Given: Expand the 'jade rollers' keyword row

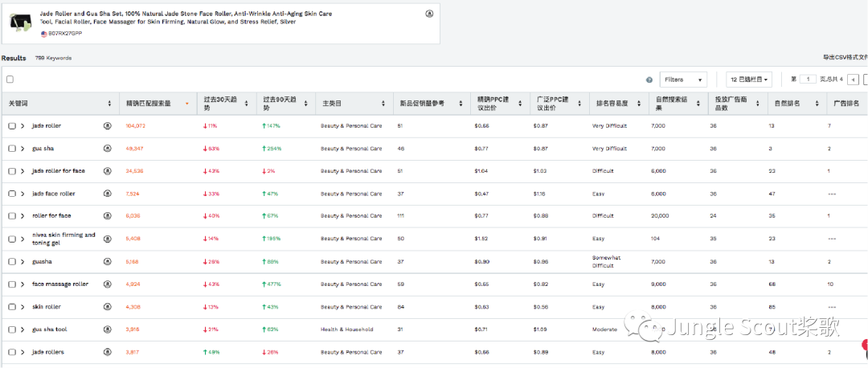Looking at the screenshot, I should tap(23, 352).
